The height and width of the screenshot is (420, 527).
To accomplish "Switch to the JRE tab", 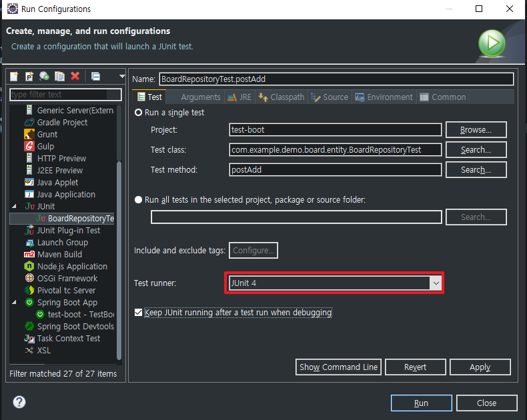I will point(239,97).
